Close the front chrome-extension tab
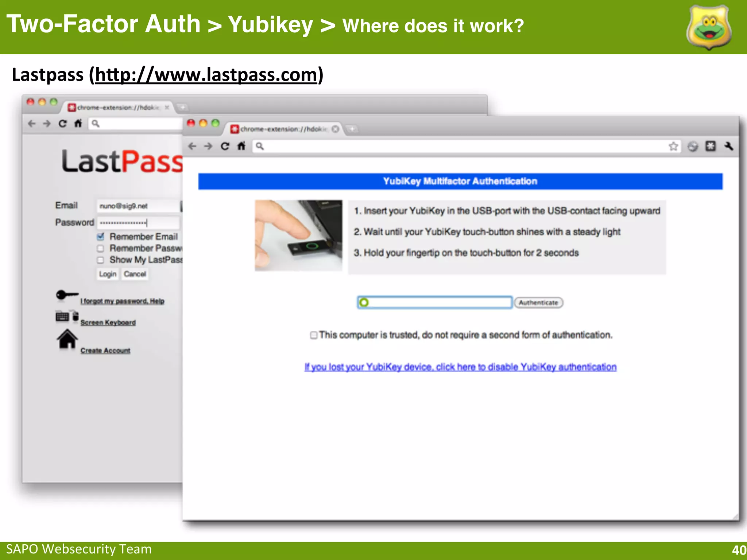 pos(335,129)
